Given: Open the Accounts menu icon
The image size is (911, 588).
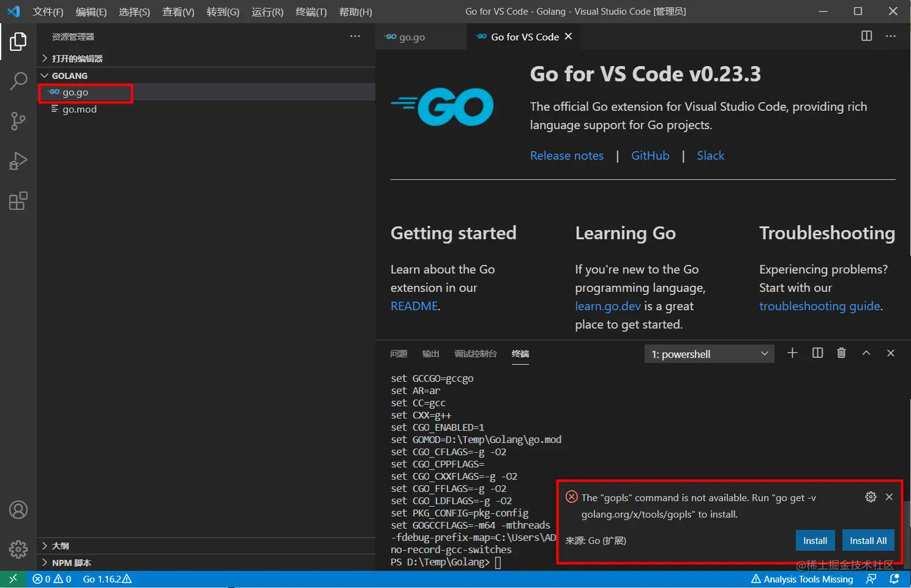Looking at the screenshot, I should [18, 510].
